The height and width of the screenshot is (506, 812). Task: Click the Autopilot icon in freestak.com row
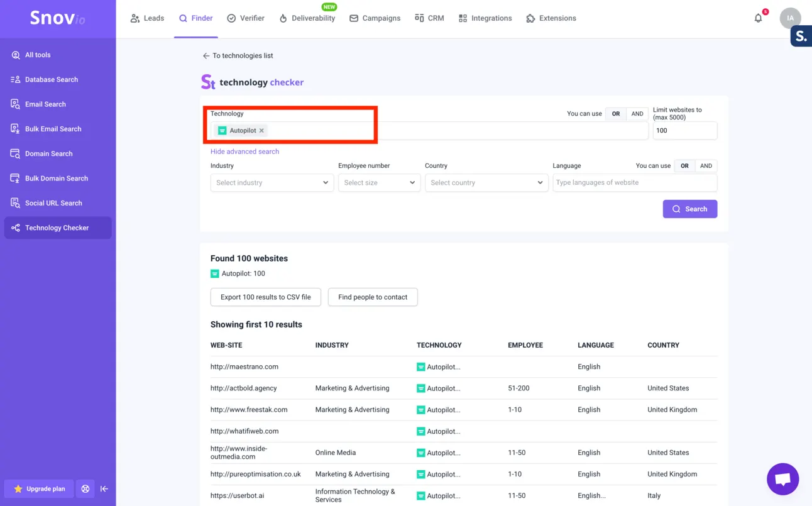click(421, 410)
